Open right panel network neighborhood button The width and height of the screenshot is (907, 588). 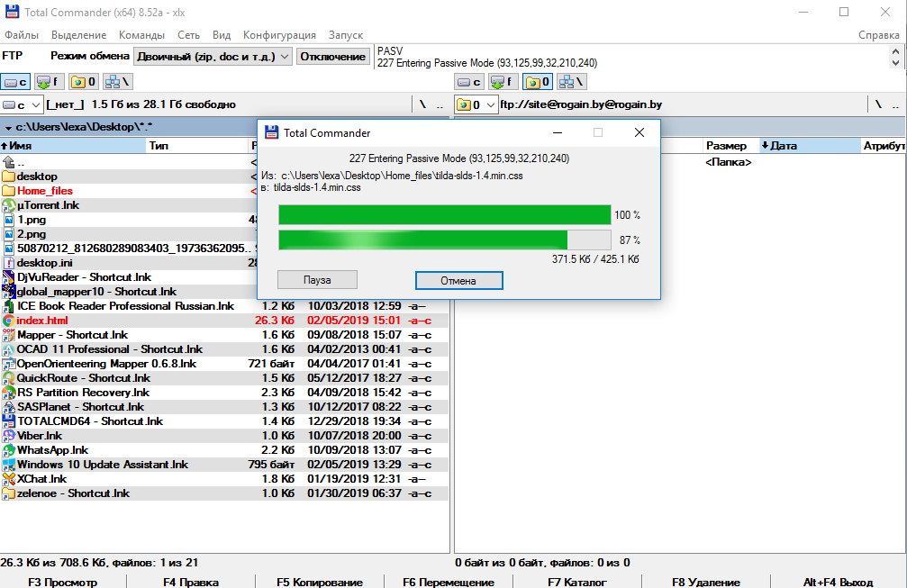[x=572, y=82]
